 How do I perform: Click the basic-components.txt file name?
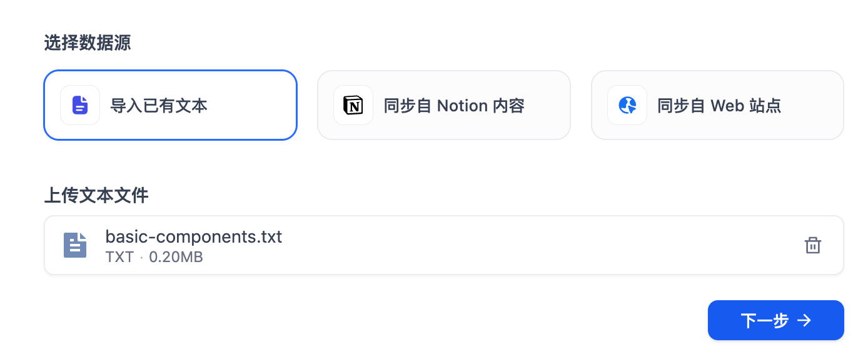(x=194, y=237)
